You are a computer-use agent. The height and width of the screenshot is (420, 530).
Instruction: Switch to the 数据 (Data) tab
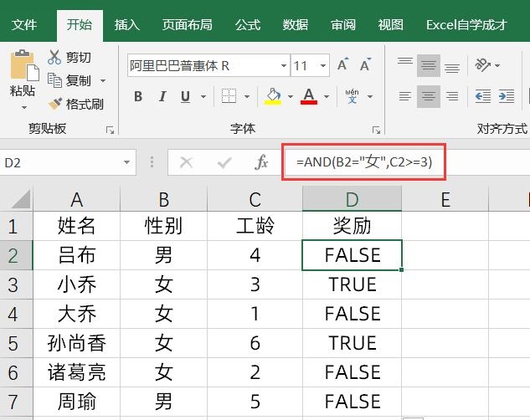(296, 24)
